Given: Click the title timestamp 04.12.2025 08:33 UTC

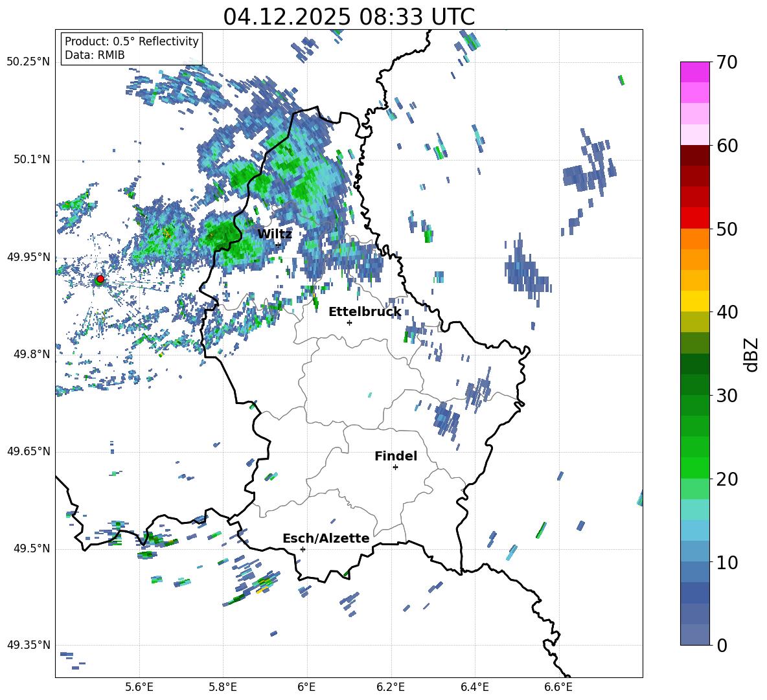Looking at the screenshot, I should 349,17.
